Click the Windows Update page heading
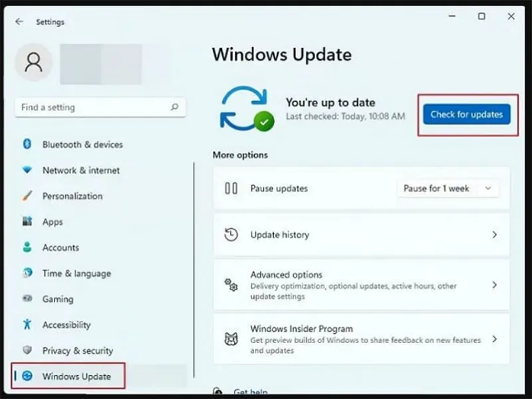 [282, 55]
